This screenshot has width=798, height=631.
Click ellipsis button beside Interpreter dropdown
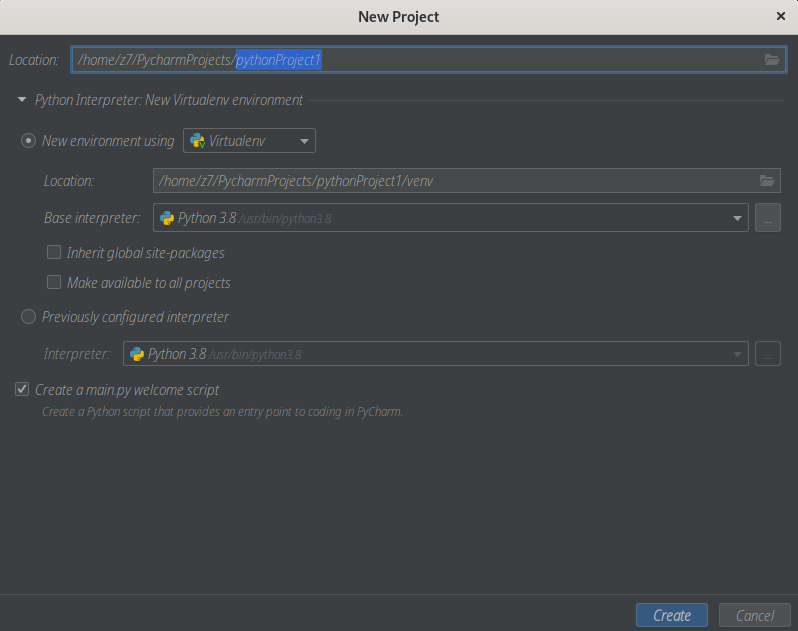click(767, 354)
